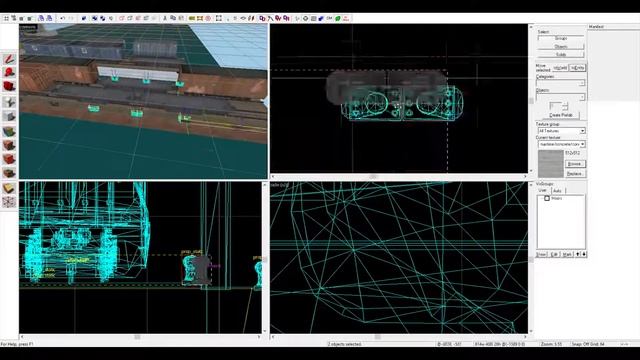Click the bottom-left 2D view horizontal scrollbar
Viewport: 640px width, 360px height.
[x=140, y=337]
